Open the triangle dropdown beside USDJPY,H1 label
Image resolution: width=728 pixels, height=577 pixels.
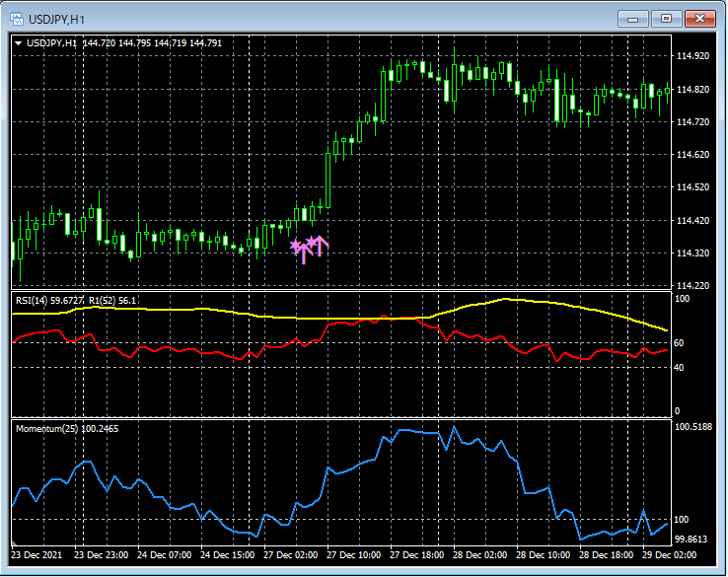click(19, 43)
